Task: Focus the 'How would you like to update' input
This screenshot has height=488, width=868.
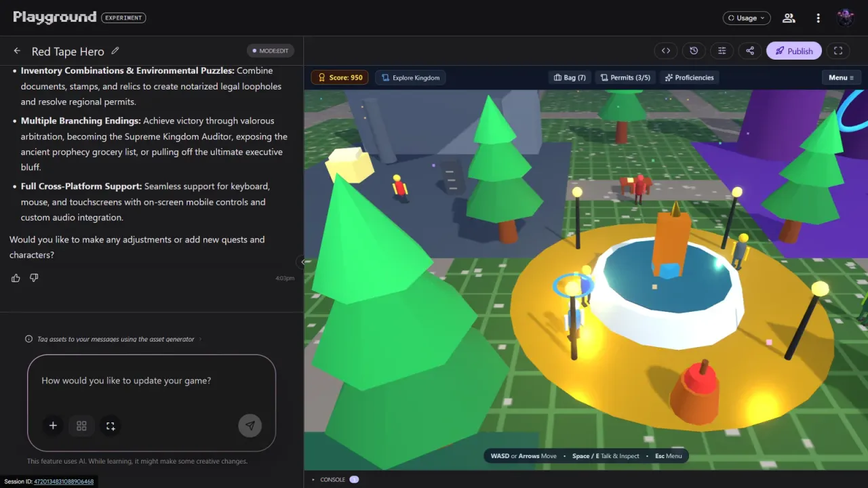Action: coord(151,381)
